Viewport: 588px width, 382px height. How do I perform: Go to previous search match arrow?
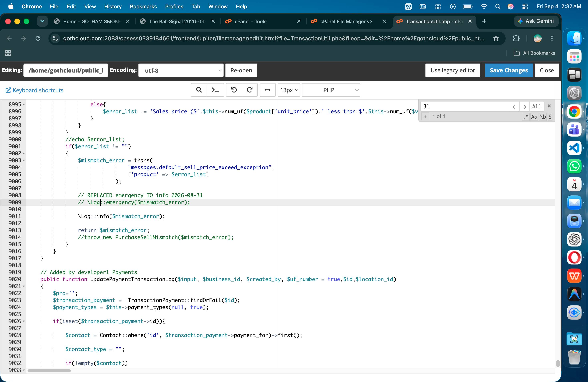(x=514, y=107)
